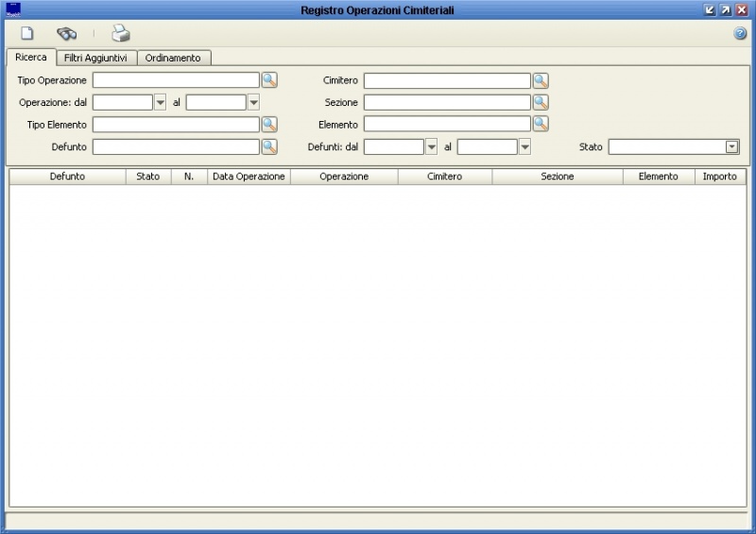
Task: Focus the Defunto input field
Action: click(x=176, y=146)
